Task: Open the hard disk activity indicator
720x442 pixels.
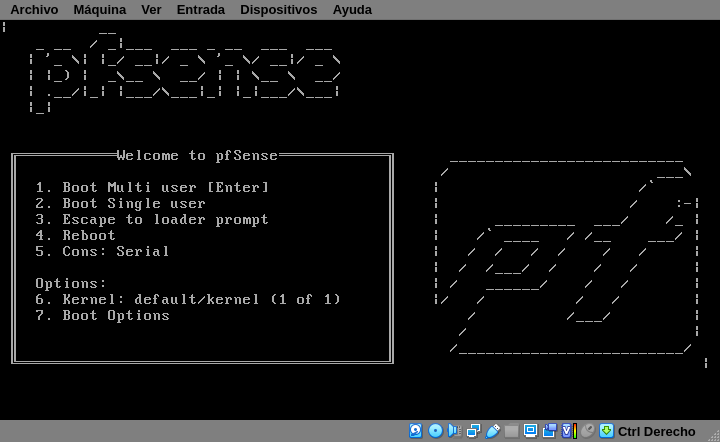Action: click(416, 431)
